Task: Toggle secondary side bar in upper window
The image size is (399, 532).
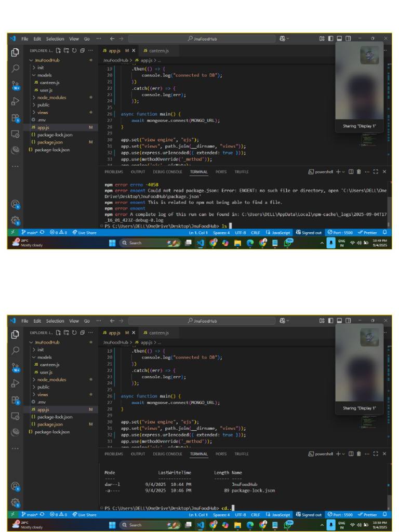Action: coord(348,38)
